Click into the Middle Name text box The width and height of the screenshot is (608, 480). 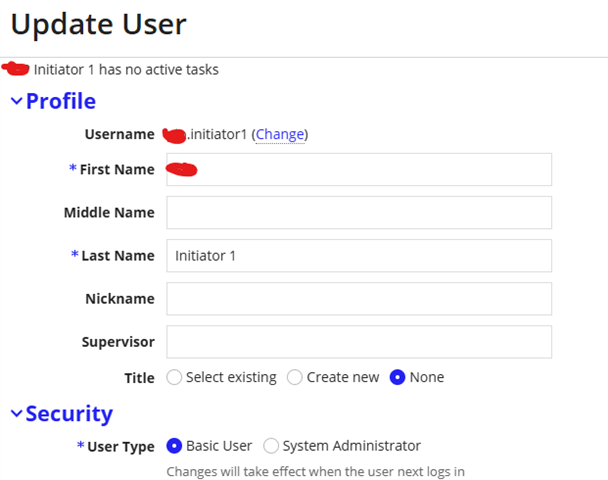tap(359, 213)
